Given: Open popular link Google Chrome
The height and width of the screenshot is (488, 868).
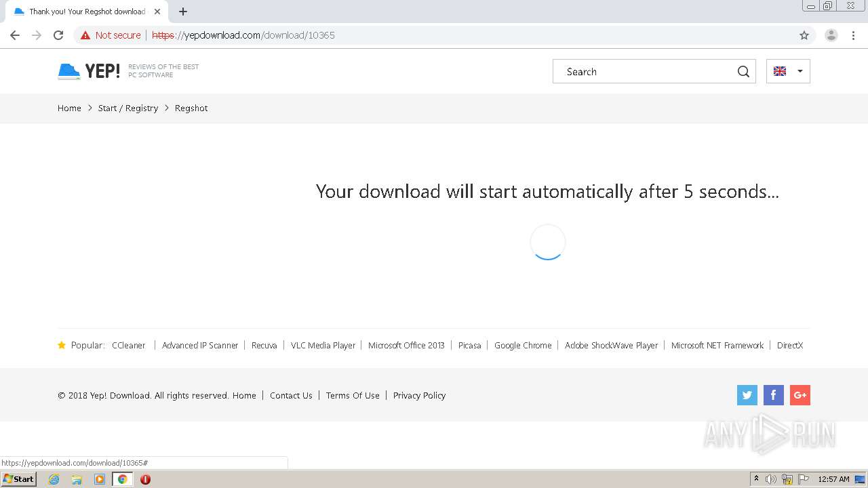Looking at the screenshot, I should tap(523, 345).
